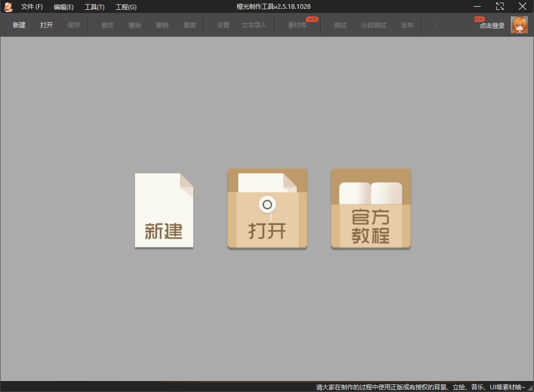
Task: Click the 打开 icon in the toolbar
Action: 47,25
